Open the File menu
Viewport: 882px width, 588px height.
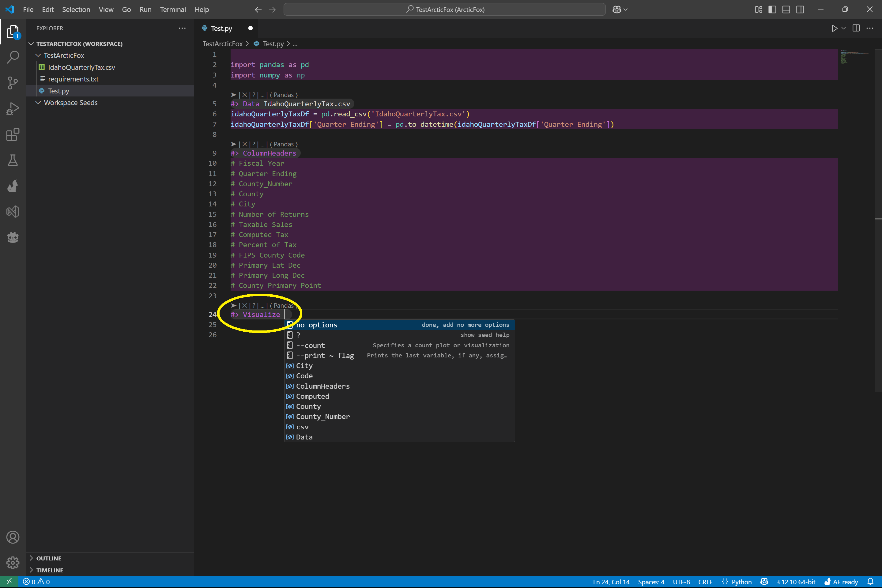[x=28, y=9]
